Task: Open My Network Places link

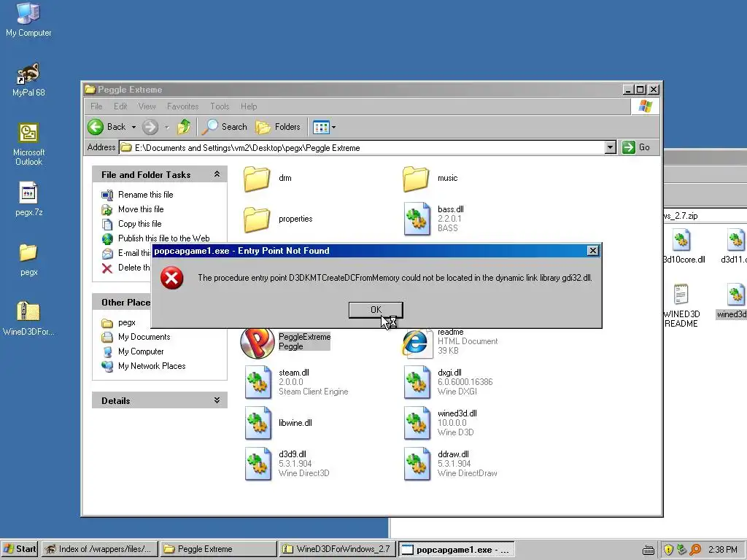Action: (152, 366)
